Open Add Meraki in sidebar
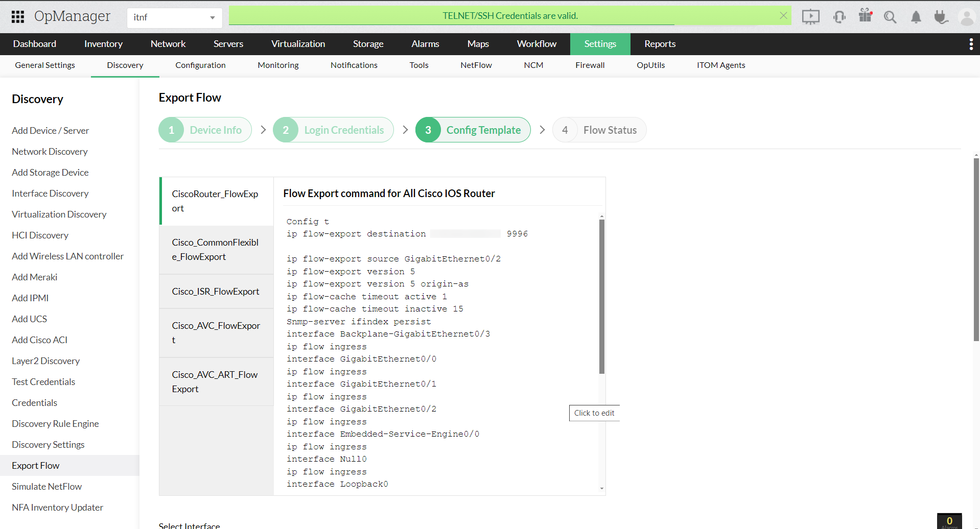Viewport: 980px width, 529px height. coord(34,277)
